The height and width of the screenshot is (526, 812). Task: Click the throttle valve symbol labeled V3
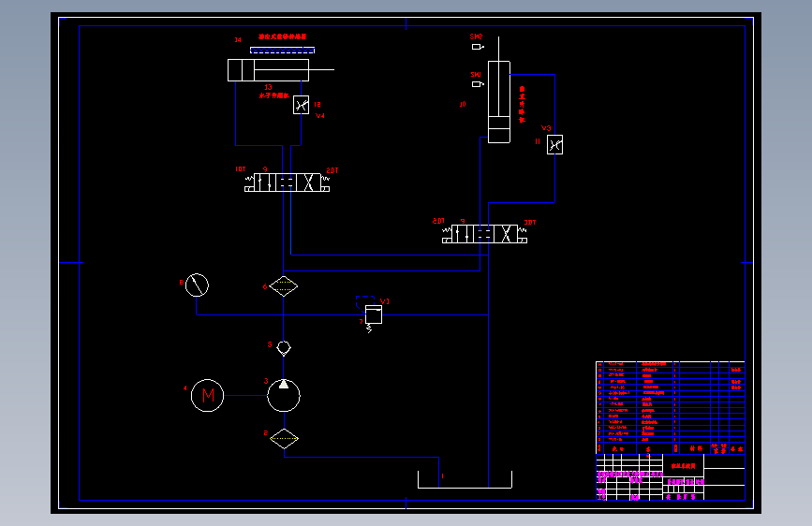tap(555, 145)
